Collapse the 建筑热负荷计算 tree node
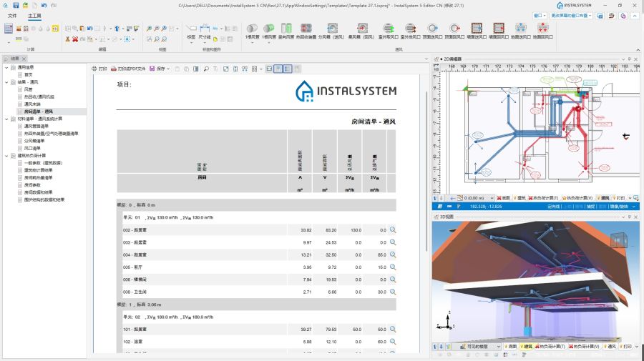 6,155
